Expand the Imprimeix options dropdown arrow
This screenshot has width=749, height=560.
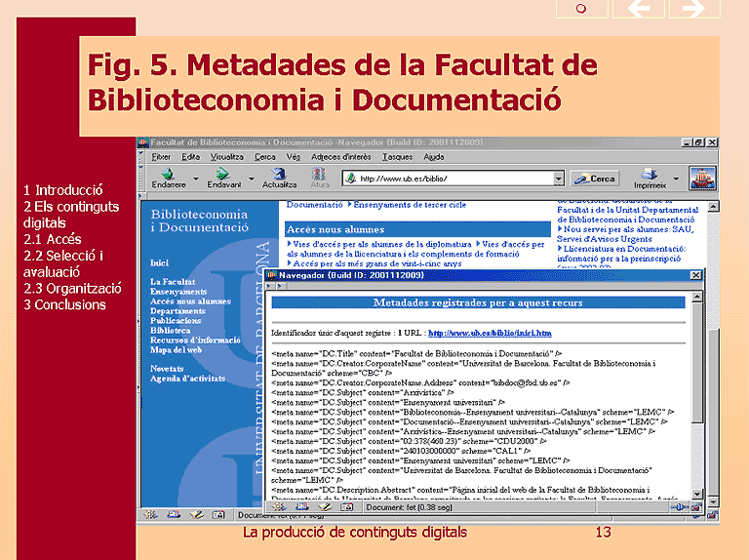(x=676, y=179)
